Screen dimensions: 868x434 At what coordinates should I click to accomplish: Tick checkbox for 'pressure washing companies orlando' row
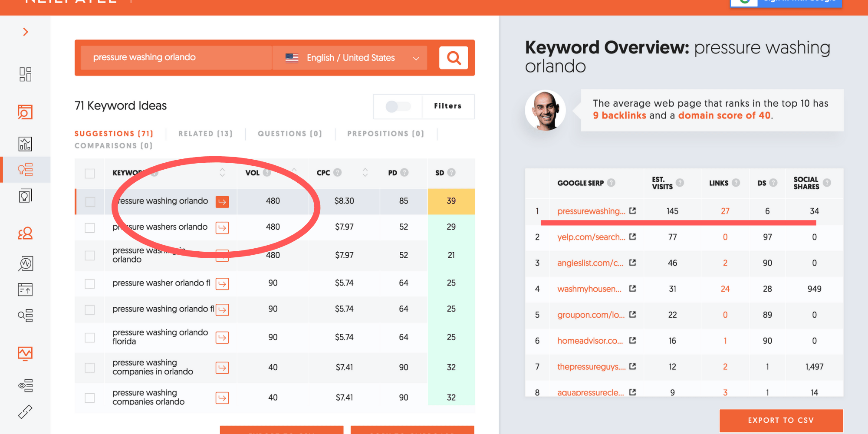(x=90, y=398)
